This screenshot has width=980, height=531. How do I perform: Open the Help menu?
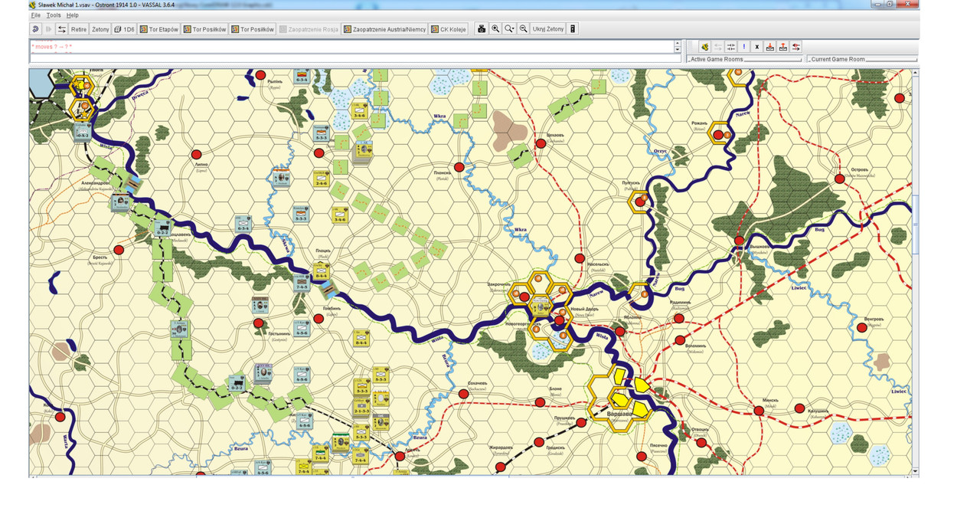pyautogui.click(x=72, y=15)
